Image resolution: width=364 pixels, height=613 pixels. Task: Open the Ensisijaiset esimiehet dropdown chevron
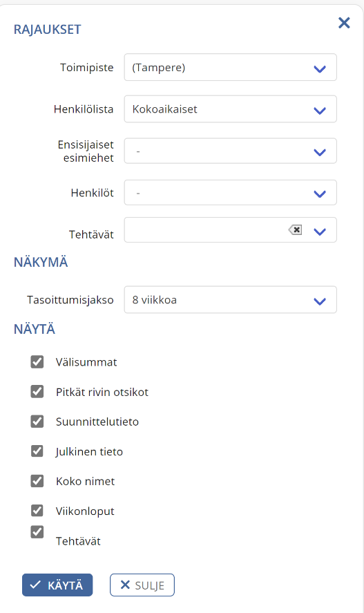click(x=320, y=152)
